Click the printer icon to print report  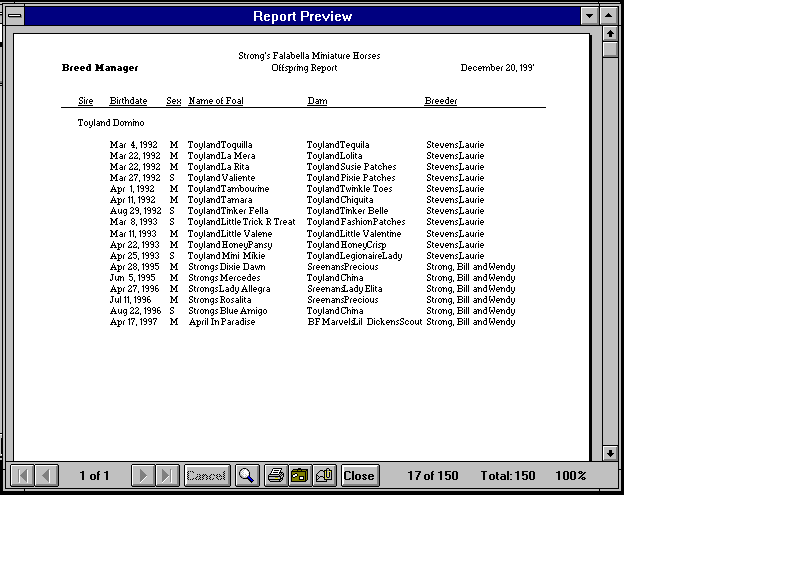pyautogui.click(x=276, y=476)
